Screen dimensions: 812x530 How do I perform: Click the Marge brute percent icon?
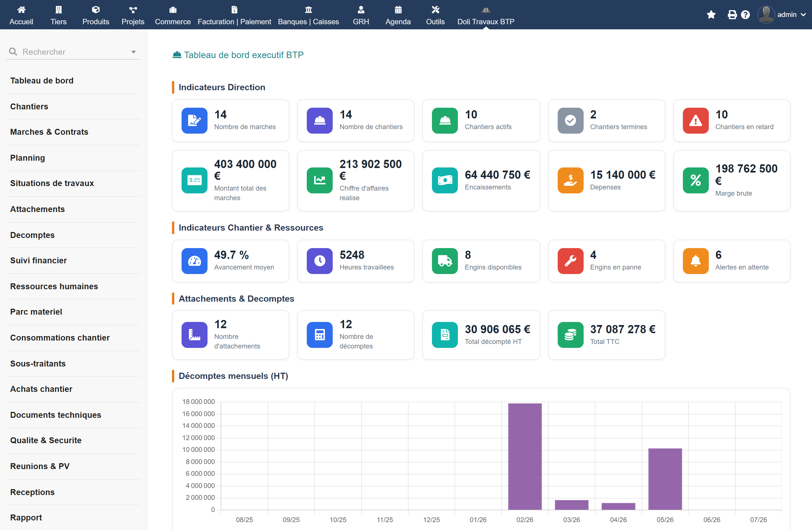pos(695,180)
